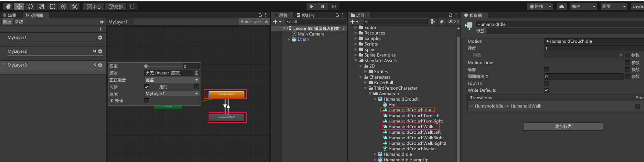
Task: Open the Parameters (参数) tab in Animator
Action: tap(19, 22)
